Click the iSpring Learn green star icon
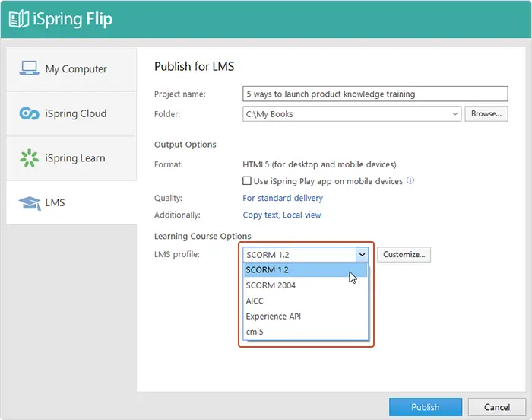Image resolution: width=532 pixels, height=420 pixels. click(x=29, y=158)
